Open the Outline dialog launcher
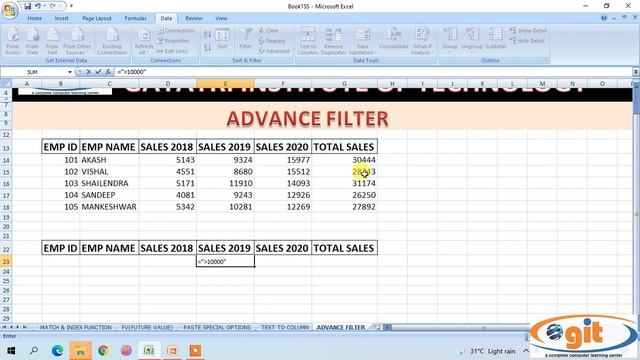 [x=546, y=60]
